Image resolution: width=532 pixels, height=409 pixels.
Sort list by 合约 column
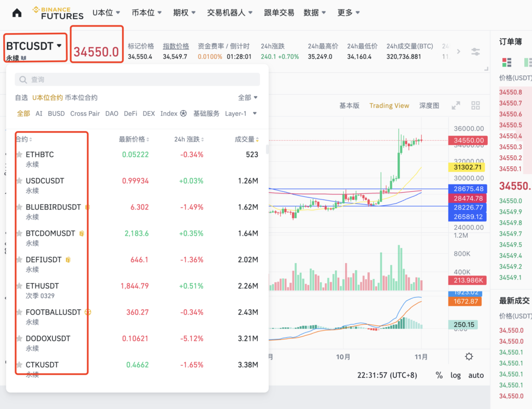[x=23, y=139]
